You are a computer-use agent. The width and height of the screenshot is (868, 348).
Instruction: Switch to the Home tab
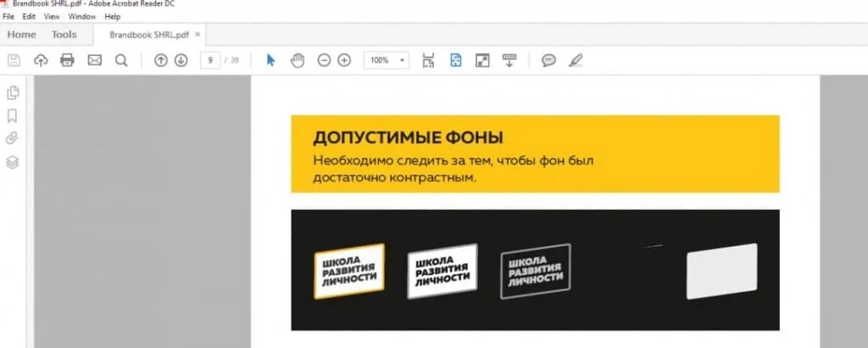[21, 35]
